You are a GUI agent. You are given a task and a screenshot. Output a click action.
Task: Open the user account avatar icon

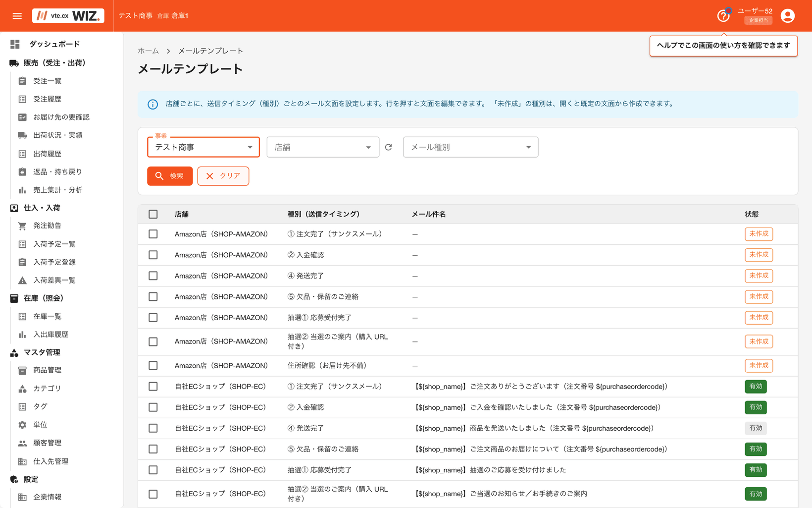click(787, 16)
